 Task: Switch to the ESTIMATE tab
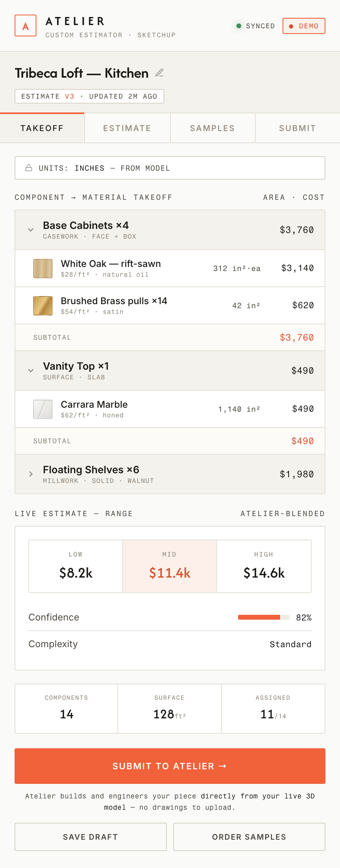pyautogui.click(x=127, y=128)
